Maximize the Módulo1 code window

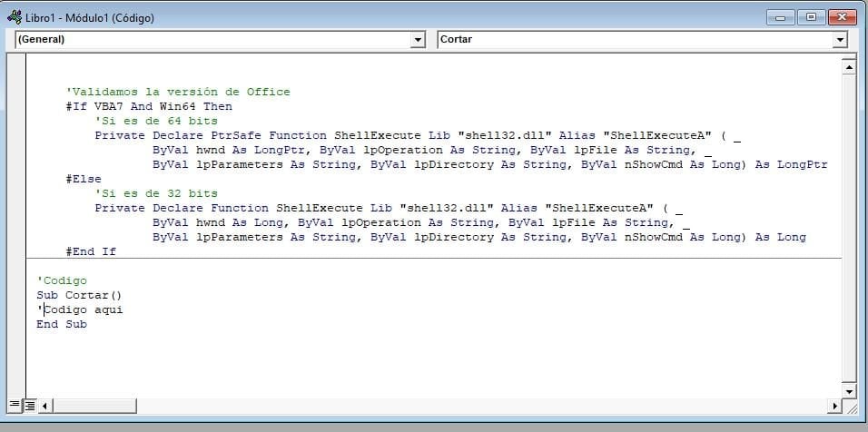click(809, 17)
